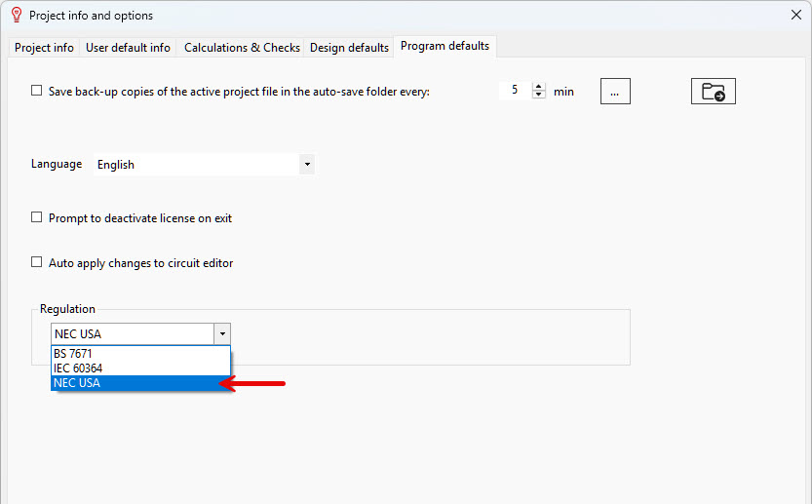Click the Program defaults tab
Image resolution: width=812 pixels, height=504 pixels.
[445, 46]
